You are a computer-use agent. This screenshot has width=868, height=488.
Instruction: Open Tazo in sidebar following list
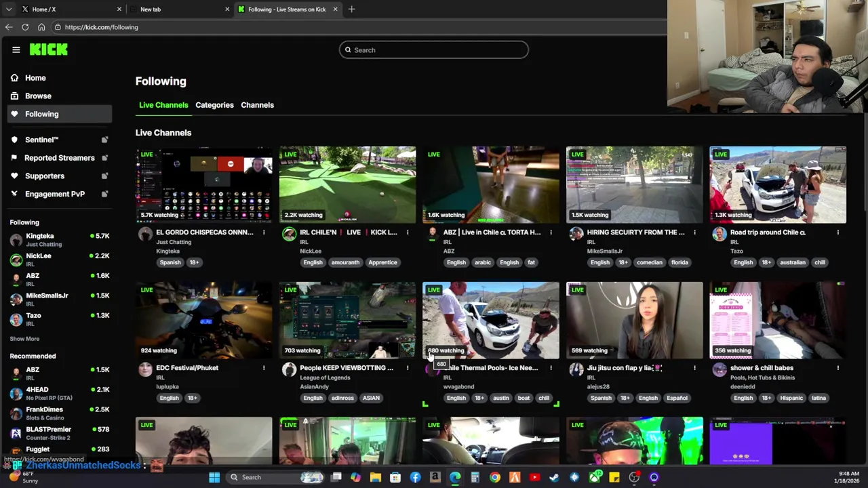60,319
